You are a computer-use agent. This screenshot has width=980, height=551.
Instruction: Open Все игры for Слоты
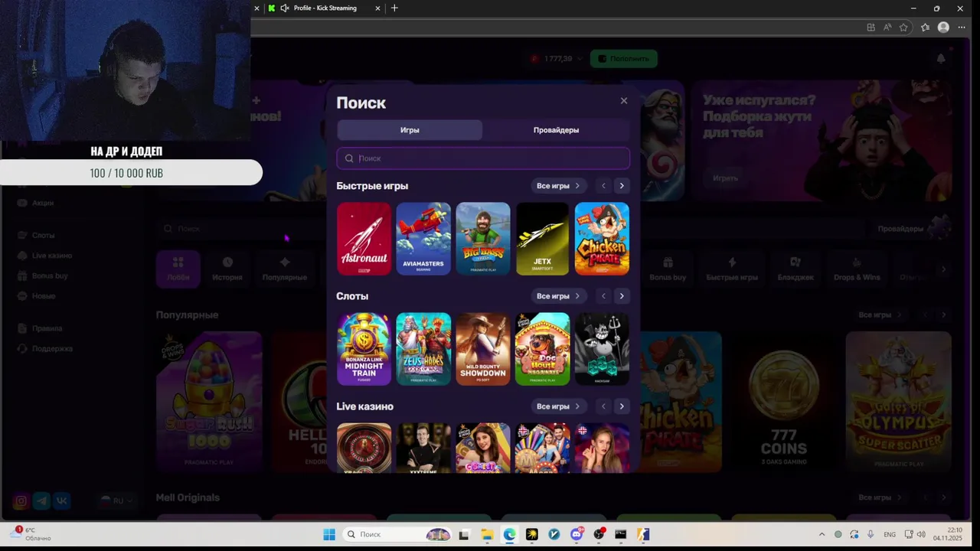[x=558, y=296]
